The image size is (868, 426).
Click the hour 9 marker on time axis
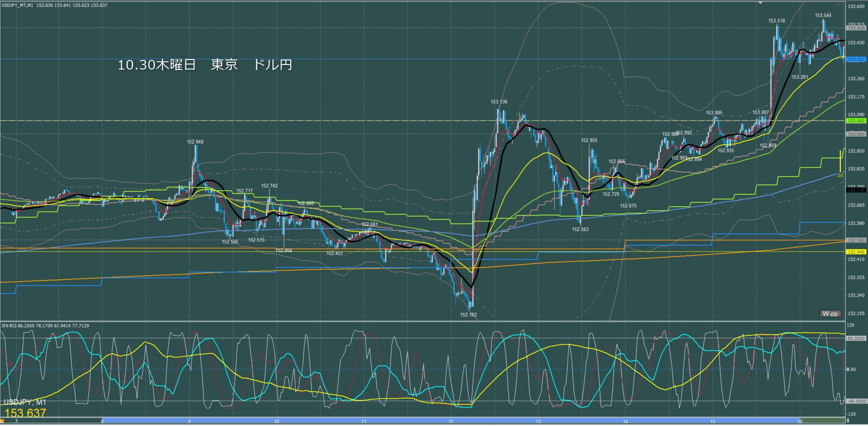(x=189, y=422)
